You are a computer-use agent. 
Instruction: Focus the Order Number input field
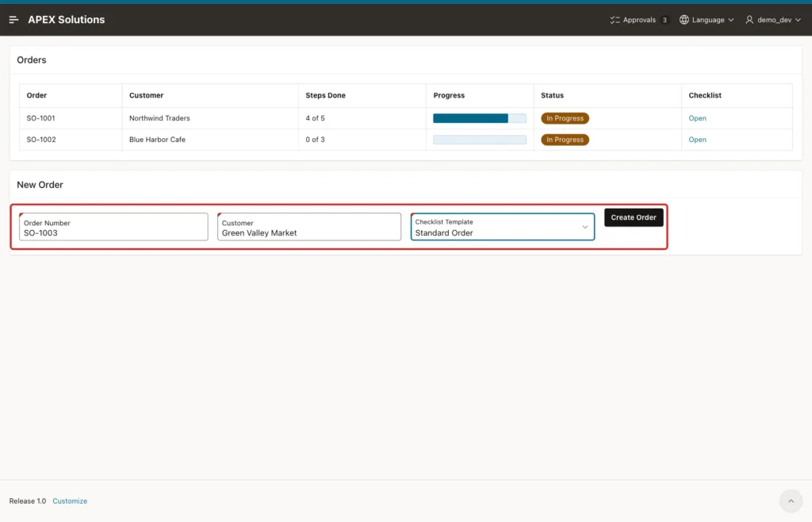[x=113, y=227]
